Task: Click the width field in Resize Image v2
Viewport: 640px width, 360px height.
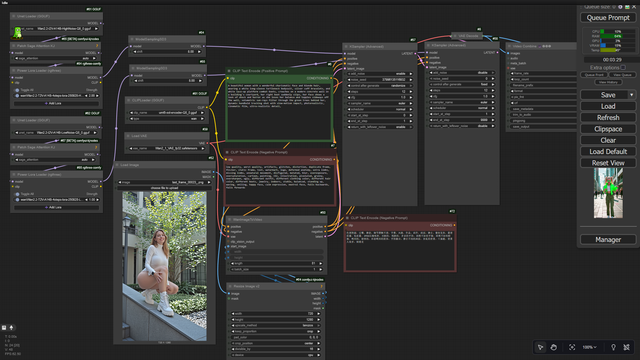Action: [276, 313]
